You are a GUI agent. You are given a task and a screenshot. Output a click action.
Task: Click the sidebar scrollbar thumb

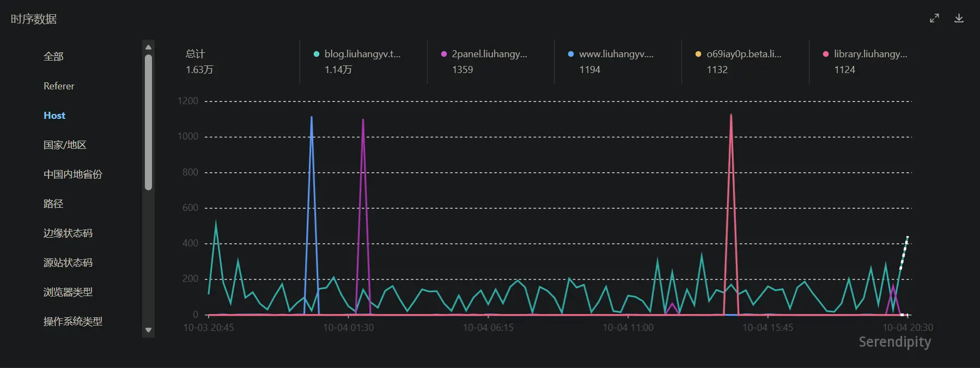148,123
